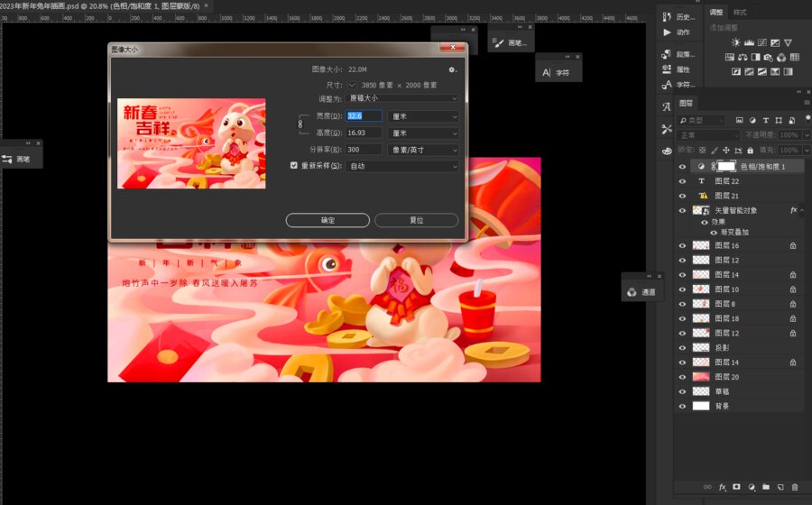Open the Properties (属性) panel icon
This screenshot has width=812, height=505.
(667, 69)
